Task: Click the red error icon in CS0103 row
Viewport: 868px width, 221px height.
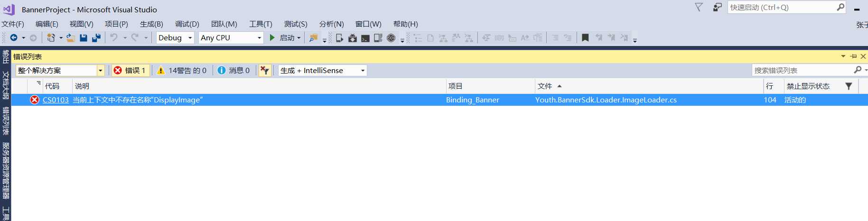Action: point(35,100)
